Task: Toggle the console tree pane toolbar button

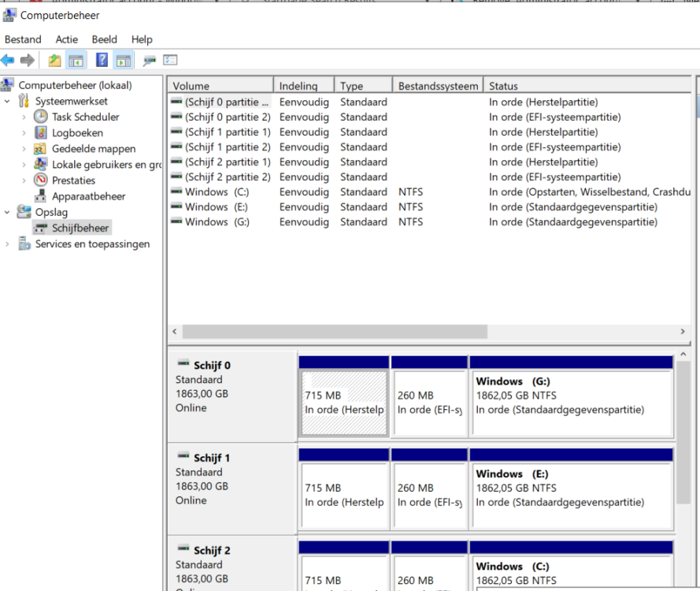Action: [x=76, y=61]
